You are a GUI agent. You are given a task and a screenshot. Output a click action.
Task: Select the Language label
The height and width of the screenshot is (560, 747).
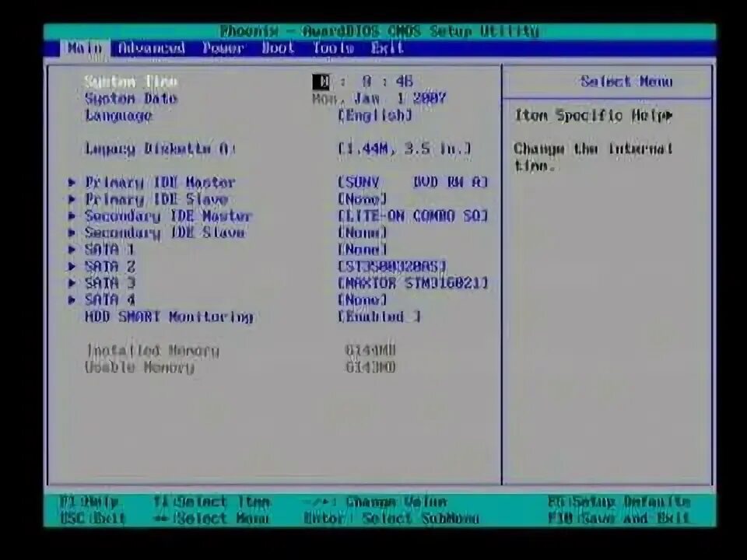coord(118,116)
